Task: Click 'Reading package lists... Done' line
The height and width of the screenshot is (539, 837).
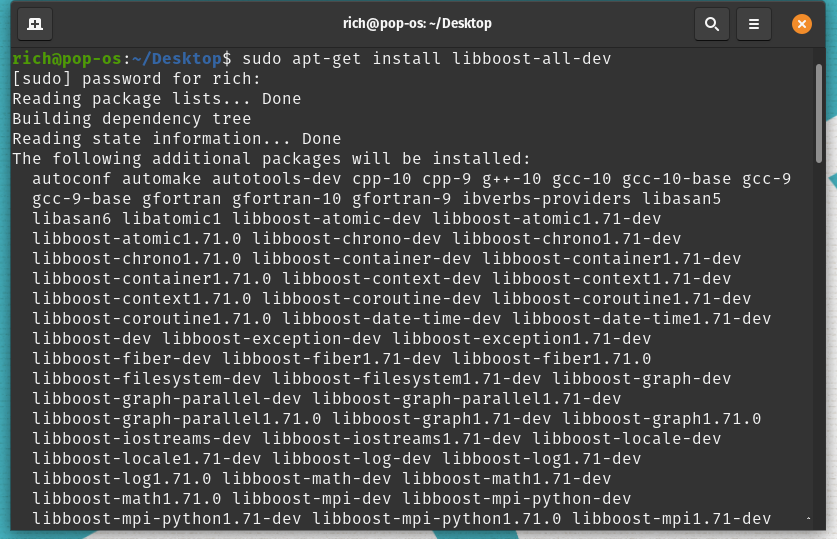Action: coord(156,99)
